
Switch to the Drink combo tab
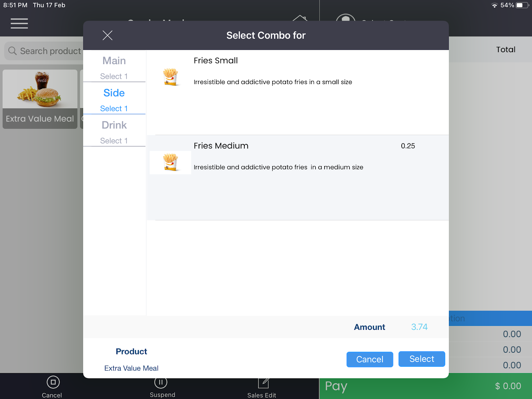click(x=114, y=131)
